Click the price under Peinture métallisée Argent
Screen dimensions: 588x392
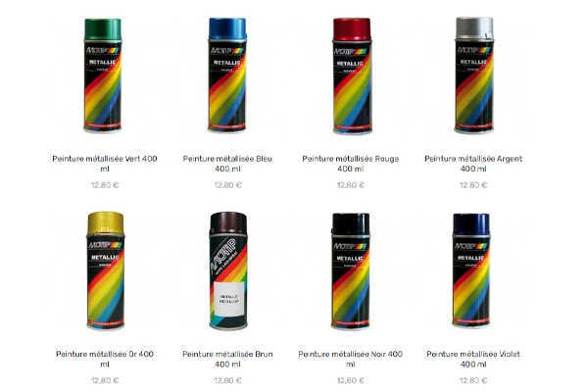click(473, 185)
